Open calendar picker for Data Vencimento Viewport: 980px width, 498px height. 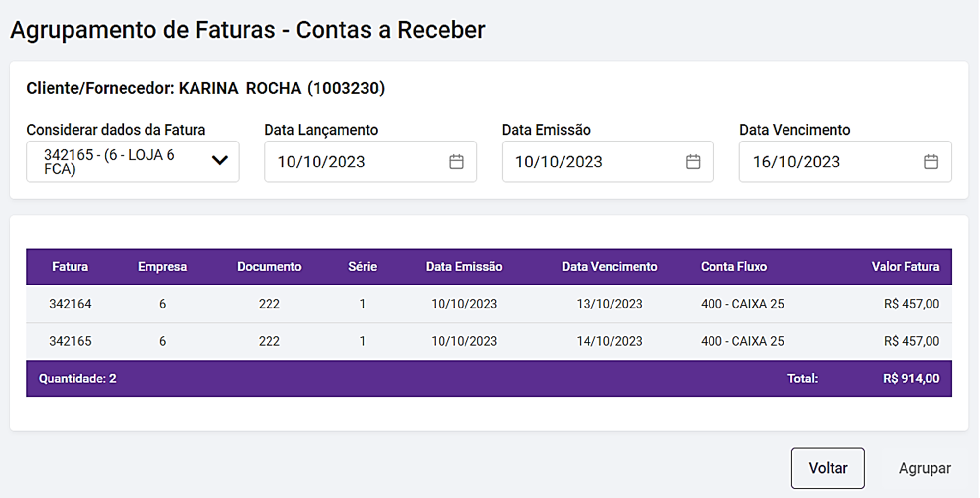[931, 162]
